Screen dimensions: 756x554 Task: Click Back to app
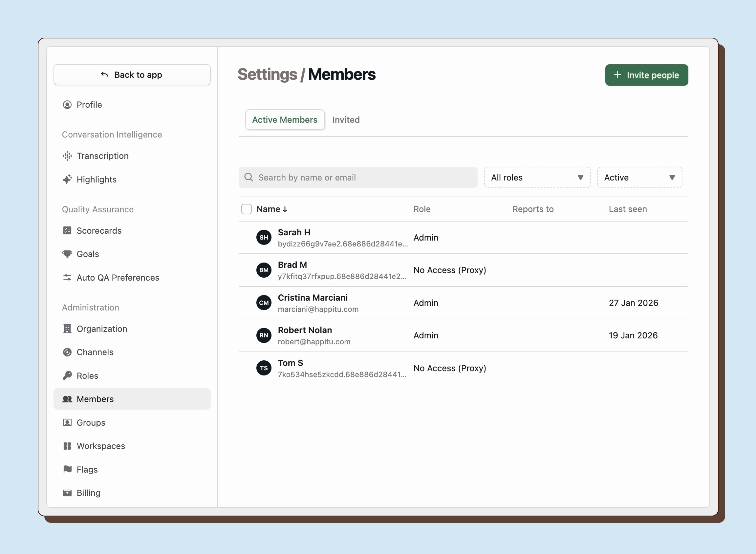tap(132, 75)
